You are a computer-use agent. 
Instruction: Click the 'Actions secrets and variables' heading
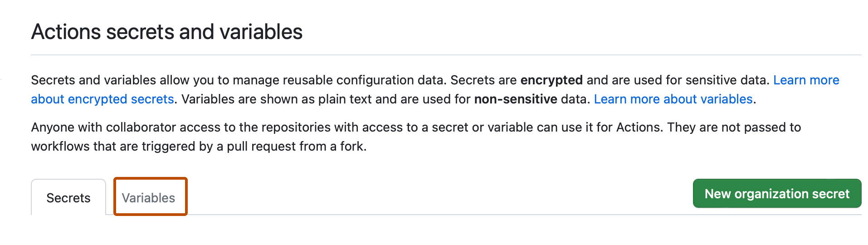[166, 32]
